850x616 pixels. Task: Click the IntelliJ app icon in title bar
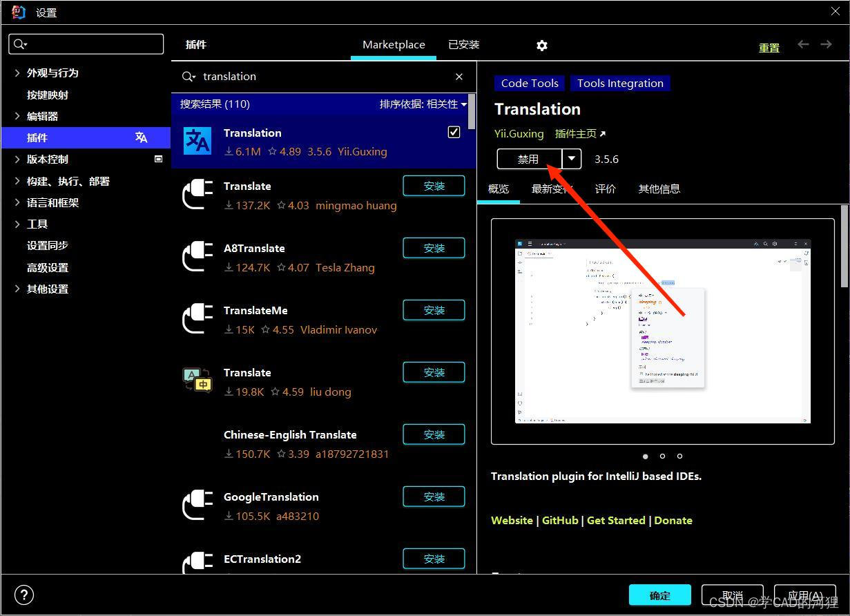coord(19,12)
